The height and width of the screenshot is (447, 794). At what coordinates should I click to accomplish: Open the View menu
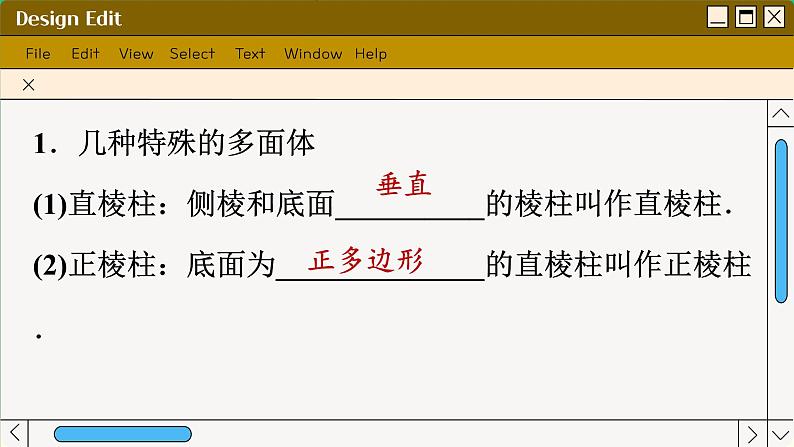136,54
